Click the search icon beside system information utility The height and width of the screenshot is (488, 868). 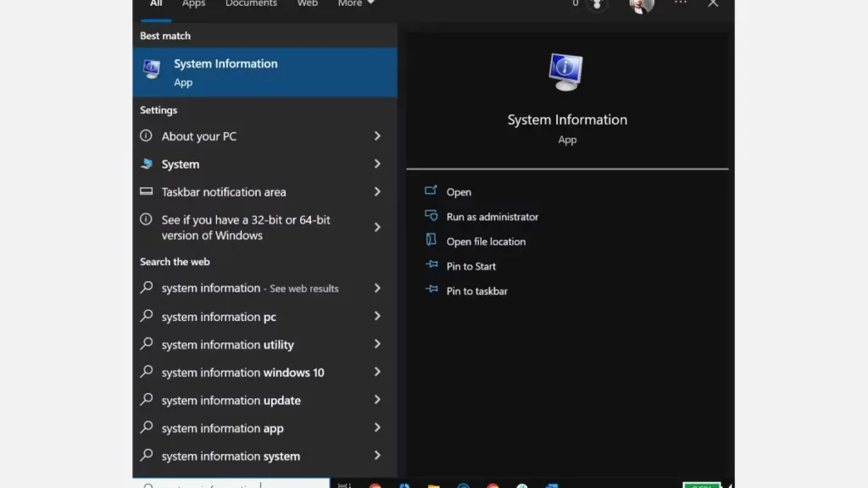point(146,344)
